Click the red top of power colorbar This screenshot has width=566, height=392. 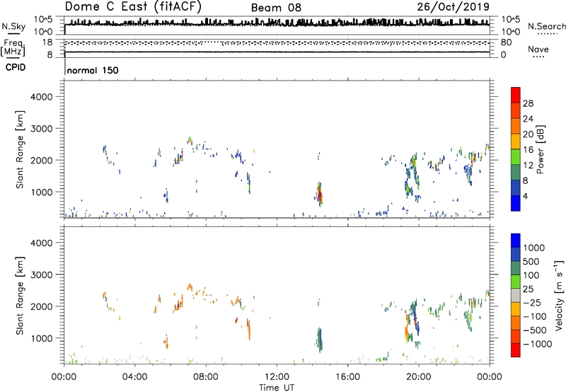coord(516,95)
